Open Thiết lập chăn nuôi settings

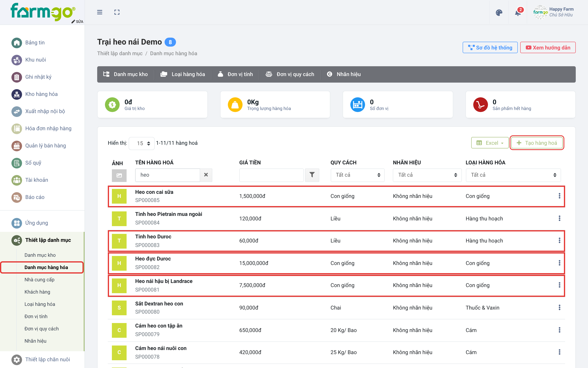pos(41,359)
